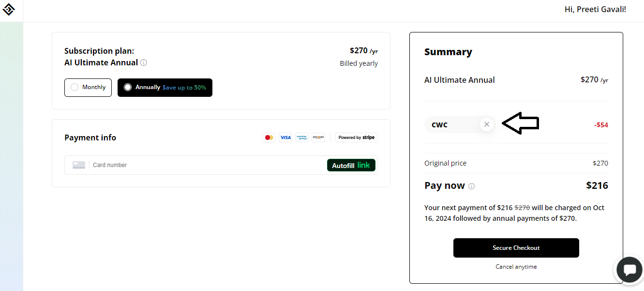Click the Secure Checkout button
This screenshot has height=291, width=644.
tap(516, 248)
